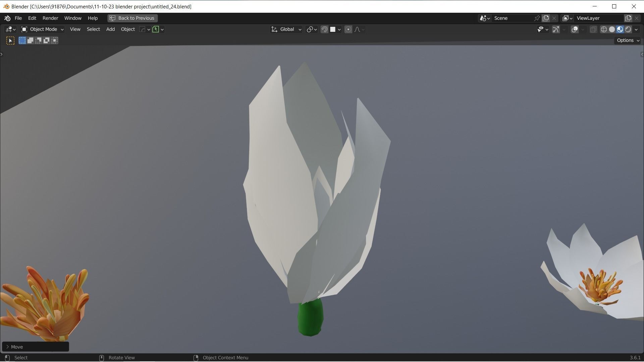The width and height of the screenshot is (644, 362).
Task: Click the Select mouse hint icon
Action: tap(7, 358)
